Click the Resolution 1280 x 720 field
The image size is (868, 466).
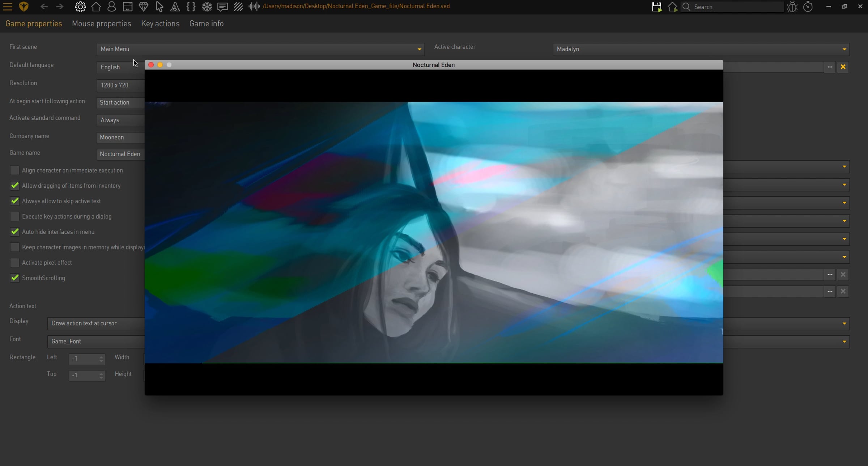[x=121, y=85]
